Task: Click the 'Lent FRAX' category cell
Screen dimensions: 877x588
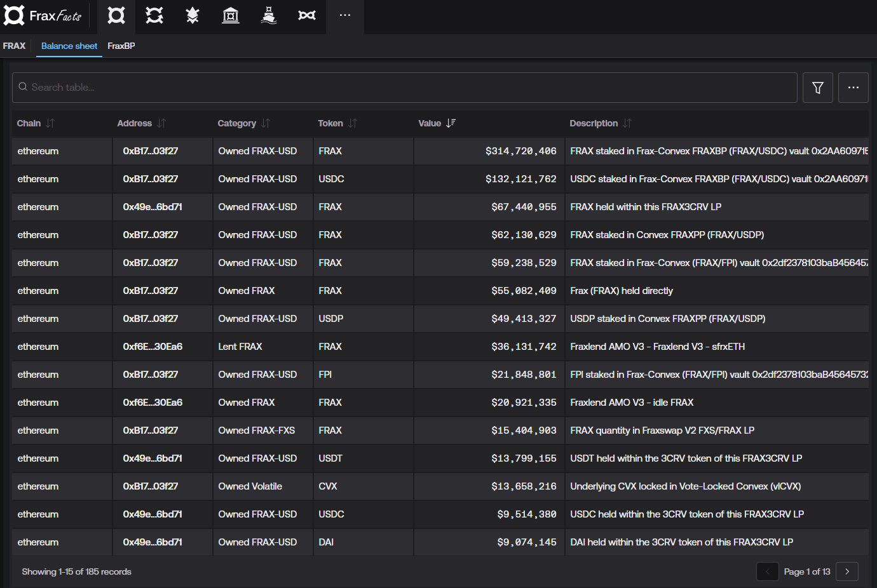Action: [x=263, y=347]
